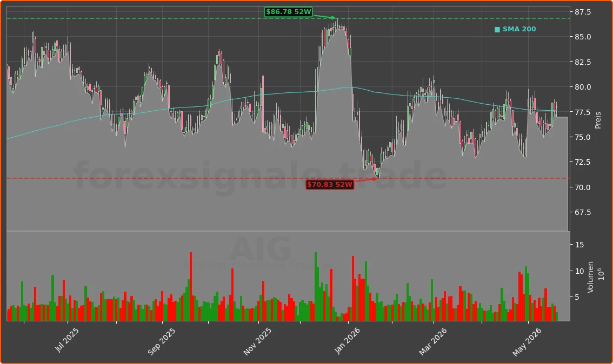This screenshot has height=364, width=613.
Task: Click the SMA 200 legend entry
Action: click(x=515, y=29)
